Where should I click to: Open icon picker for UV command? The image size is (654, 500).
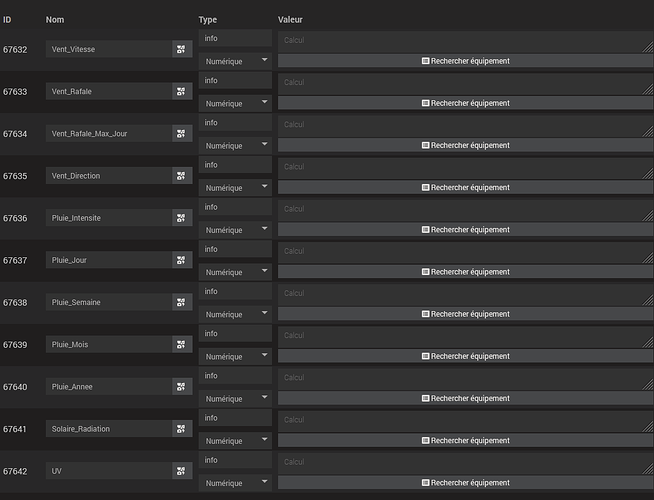pos(182,471)
